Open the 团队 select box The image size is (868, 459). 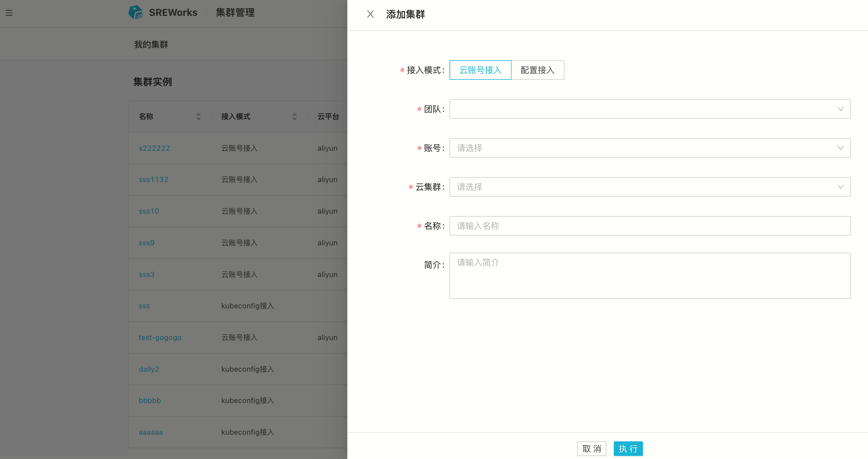tap(640, 109)
